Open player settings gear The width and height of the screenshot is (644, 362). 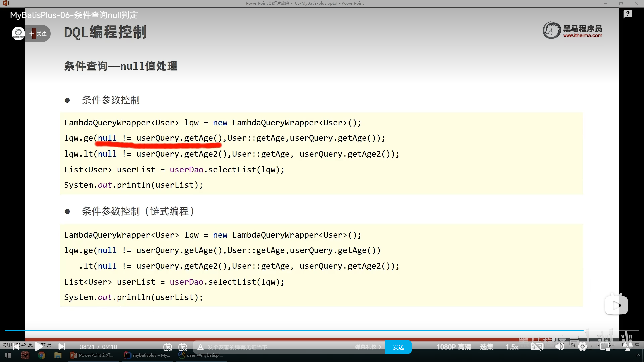(583, 347)
